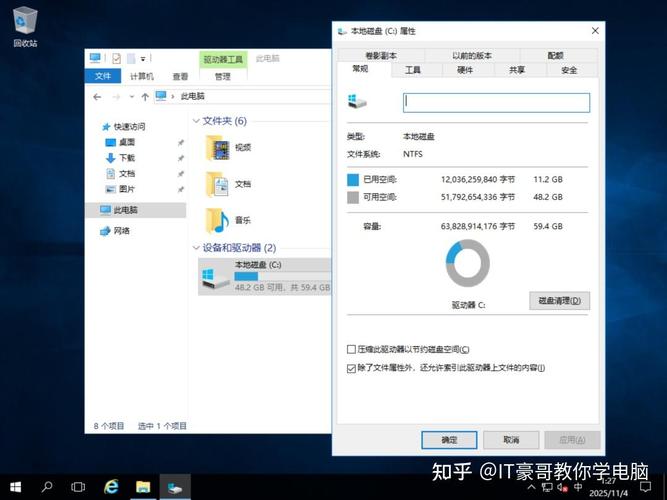Screen dimensions: 667x500
Task: Click the taskbar clock showing 2025/11/4
Action: [x=609, y=488]
